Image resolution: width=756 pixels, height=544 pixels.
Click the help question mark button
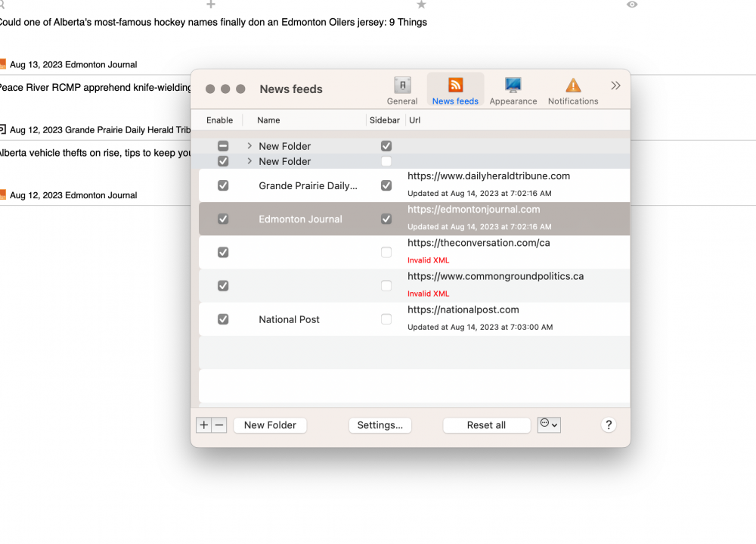point(609,425)
